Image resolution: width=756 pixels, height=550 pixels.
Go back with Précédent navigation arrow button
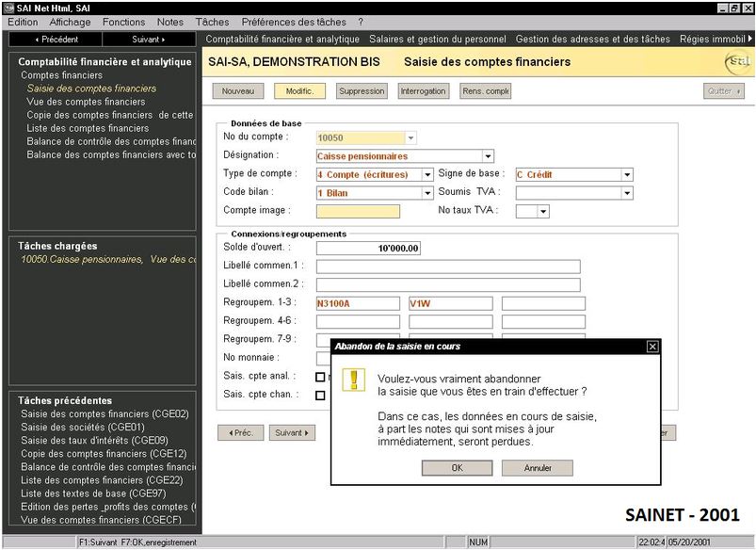click(56, 40)
